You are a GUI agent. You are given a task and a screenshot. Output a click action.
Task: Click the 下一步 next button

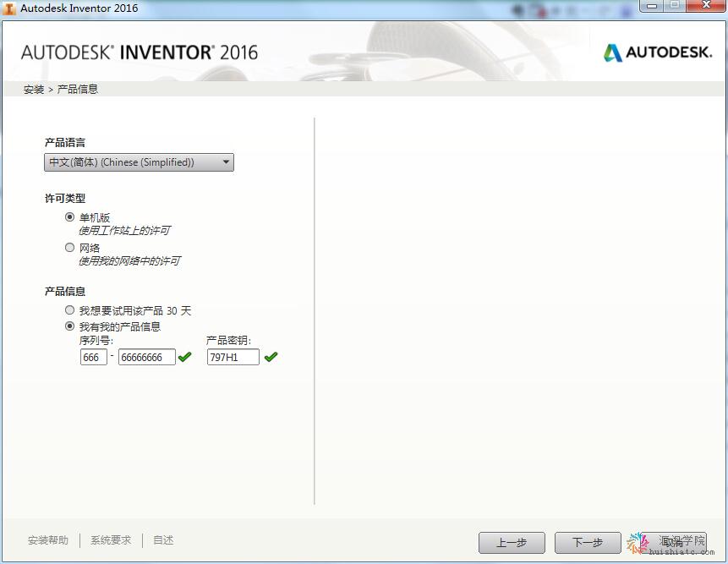pyautogui.click(x=588, y=542)
